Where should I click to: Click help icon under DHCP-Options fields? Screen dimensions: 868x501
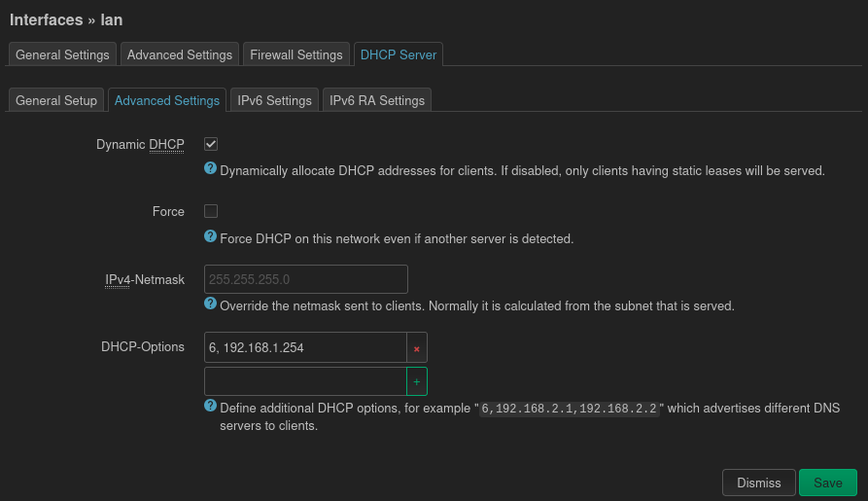(x=210, y=406)
